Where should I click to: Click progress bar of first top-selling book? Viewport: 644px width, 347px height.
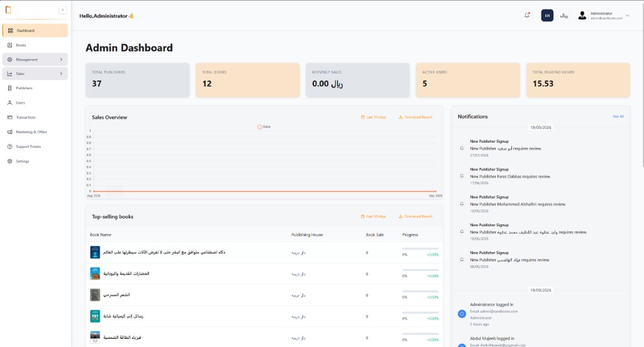tap(421, 249)
